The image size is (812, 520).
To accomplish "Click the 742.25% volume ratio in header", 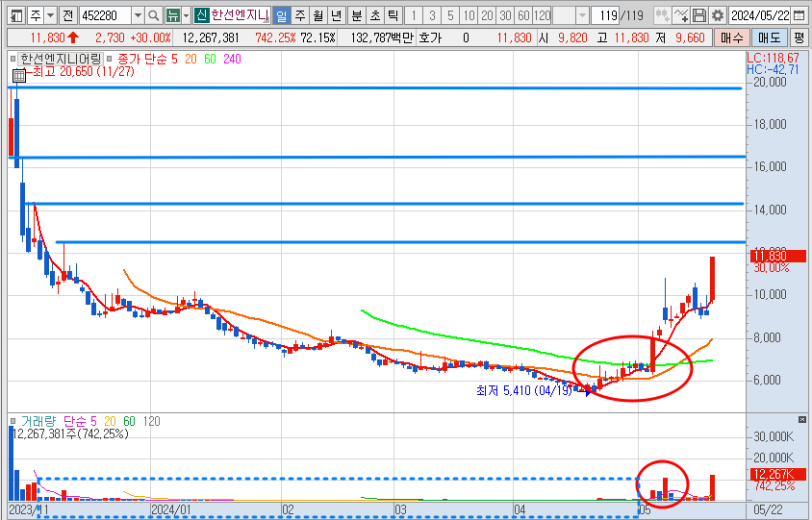I will [275, 37].
